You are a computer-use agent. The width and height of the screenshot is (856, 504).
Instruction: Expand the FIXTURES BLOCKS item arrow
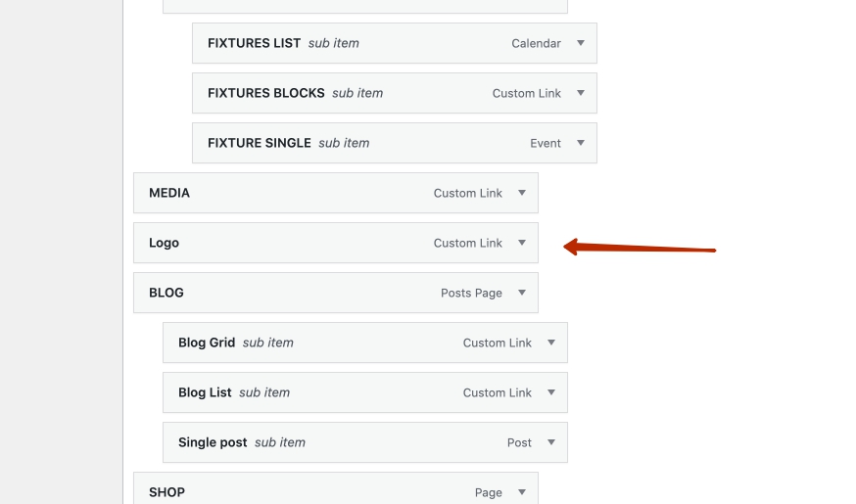581,93
